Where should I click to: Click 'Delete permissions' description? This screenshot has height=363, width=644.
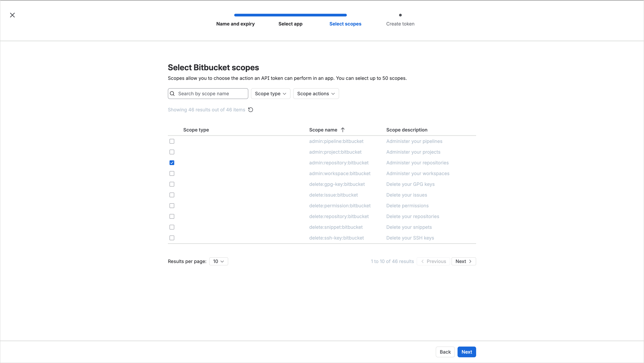[407, 206]
